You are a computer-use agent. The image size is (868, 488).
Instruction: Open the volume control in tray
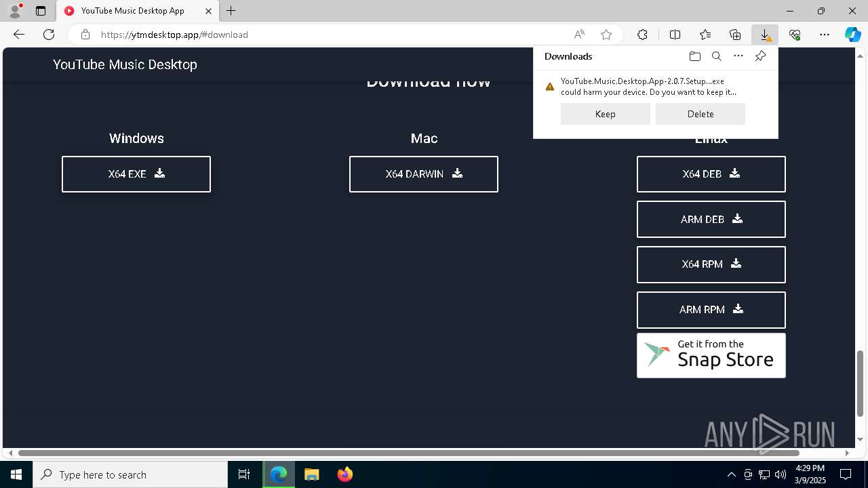click(x=781, y=474)
